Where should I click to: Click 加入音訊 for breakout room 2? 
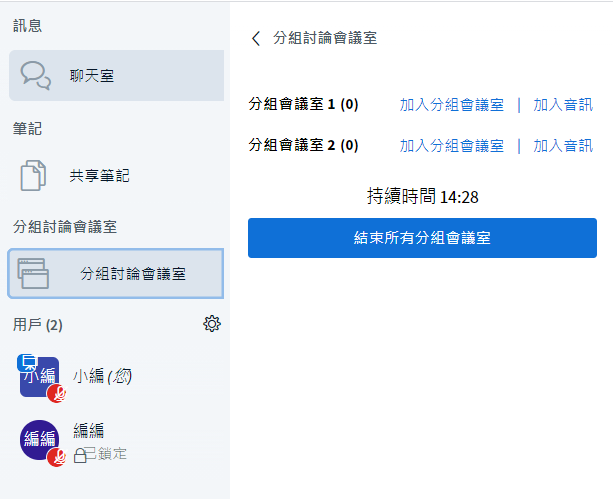(x=563, y=146)
